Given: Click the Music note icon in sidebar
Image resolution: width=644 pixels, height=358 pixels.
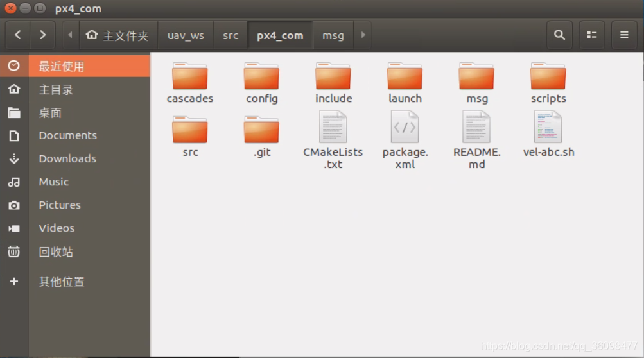Looking at the screenshot, I should [14, 182].
